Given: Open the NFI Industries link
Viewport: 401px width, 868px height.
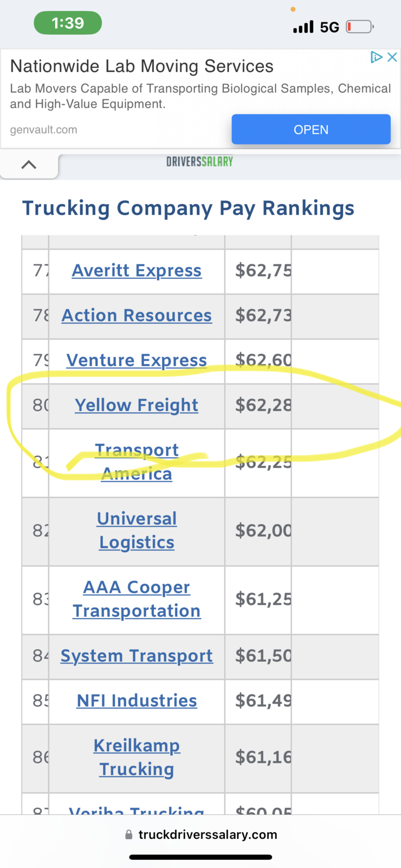Looking at the screenshot, I should (137, 701).
